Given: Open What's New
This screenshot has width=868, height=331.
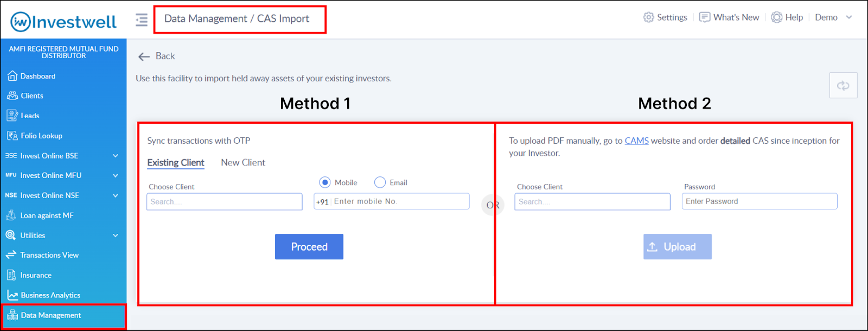Looking at the screenshot, I should [x=729, y=17].
